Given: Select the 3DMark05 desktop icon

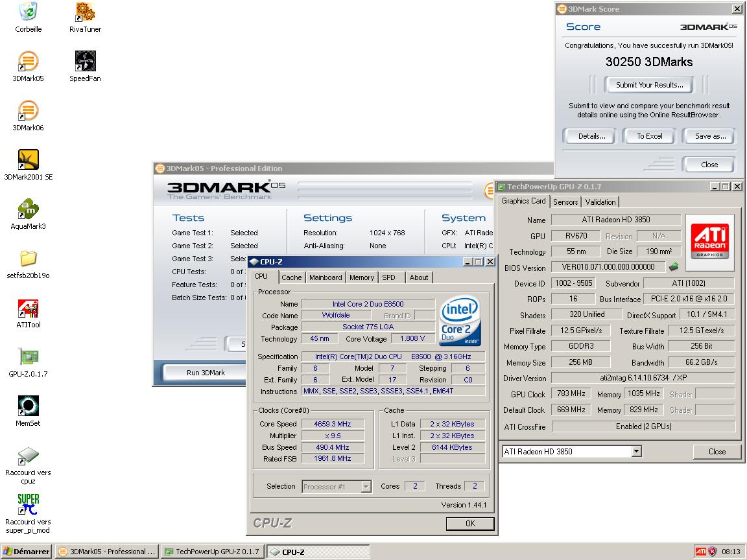Looking at the screenshot, I should (x=28, y=61).
